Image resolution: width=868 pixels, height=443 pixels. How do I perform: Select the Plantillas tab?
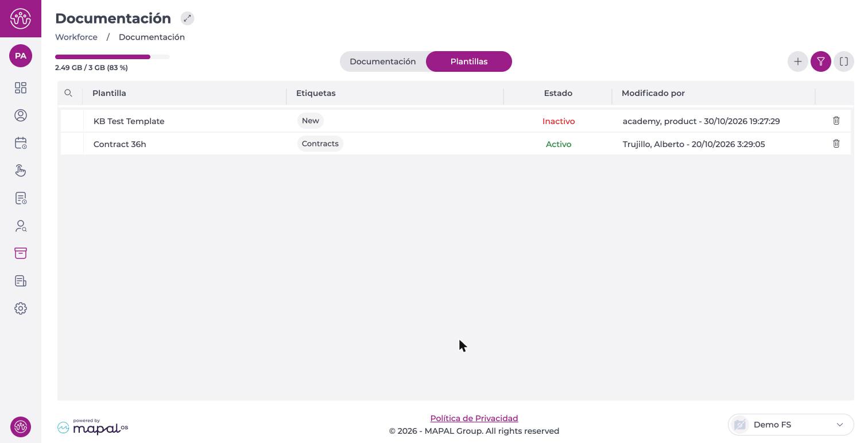[469, 61]
